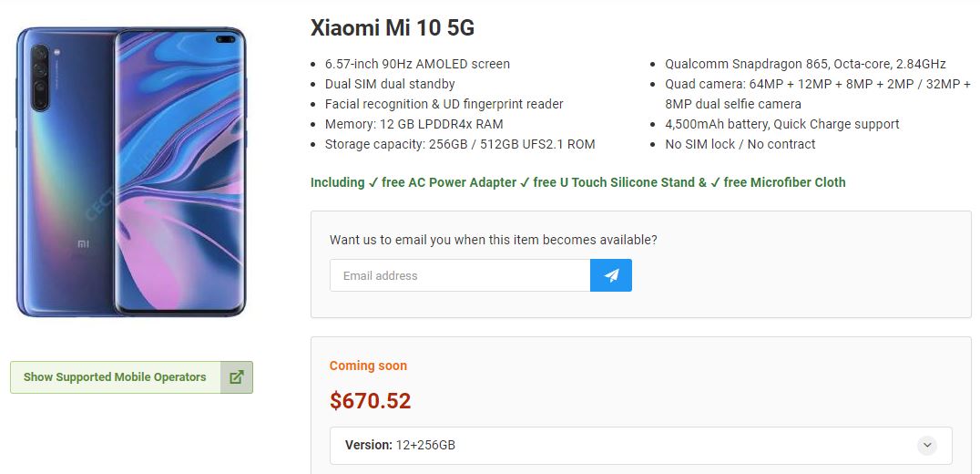Click the checkmark before free Microfiber Cloth
The image size is (980, 474).
click(x=715, y=182)
